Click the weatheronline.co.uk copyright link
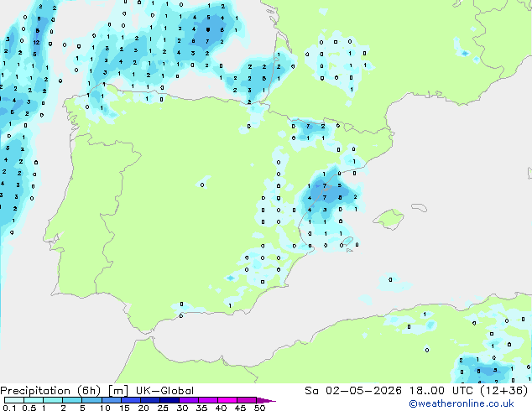This screenshot has height=411, width=532. pyautogui.click(x=462, y=403)
